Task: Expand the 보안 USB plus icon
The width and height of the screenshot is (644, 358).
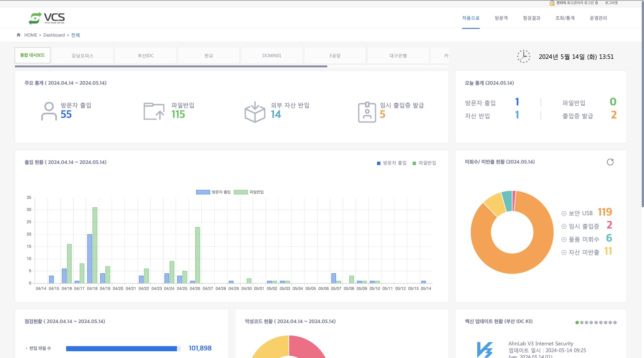Action: [564, 213]
